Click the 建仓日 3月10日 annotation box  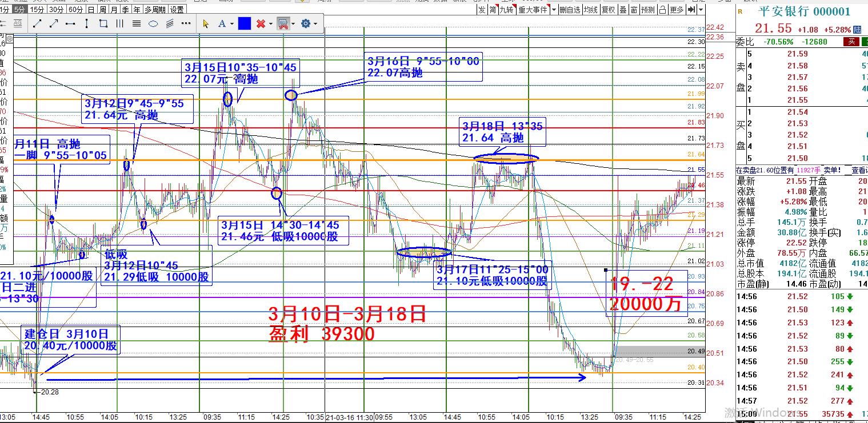(71, 340)
